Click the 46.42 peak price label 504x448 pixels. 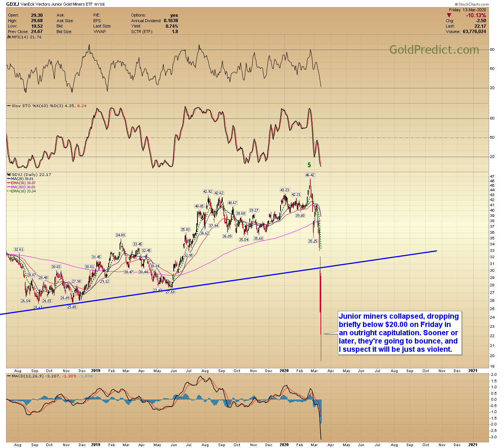tap(310, 175)
